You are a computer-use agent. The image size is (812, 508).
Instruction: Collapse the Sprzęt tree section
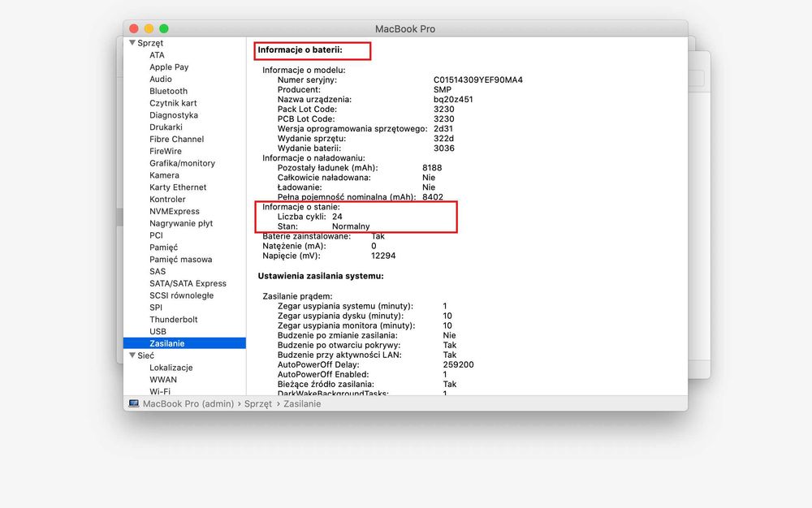click(132, 42)
